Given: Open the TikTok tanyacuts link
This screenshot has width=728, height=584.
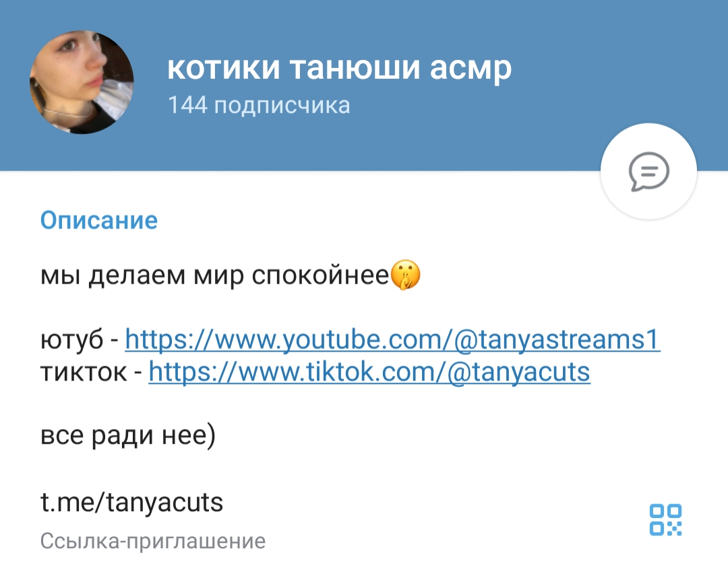Looking at the screenshot, I should (369, 372).
